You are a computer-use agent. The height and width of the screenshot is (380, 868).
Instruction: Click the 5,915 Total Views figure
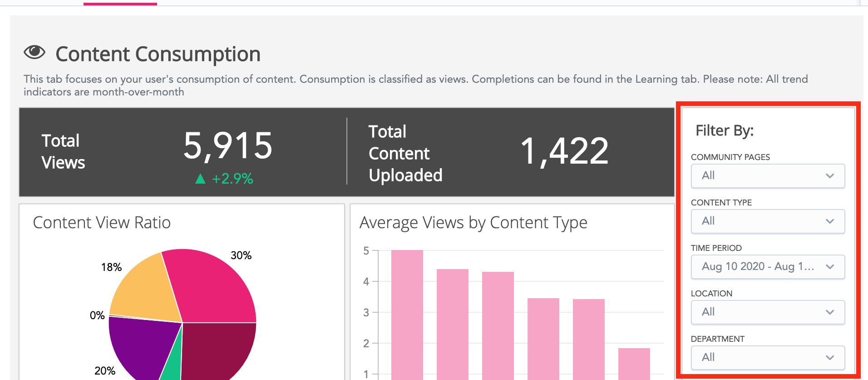(227, 146)
